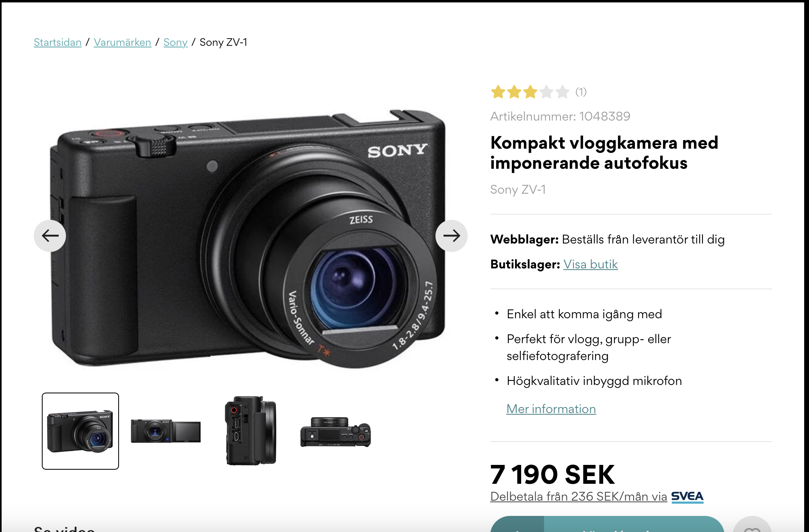Viewport: 809px width, 532px height.
Task: Open Varumärken breadcrumb link
Action: pos(122,42)
